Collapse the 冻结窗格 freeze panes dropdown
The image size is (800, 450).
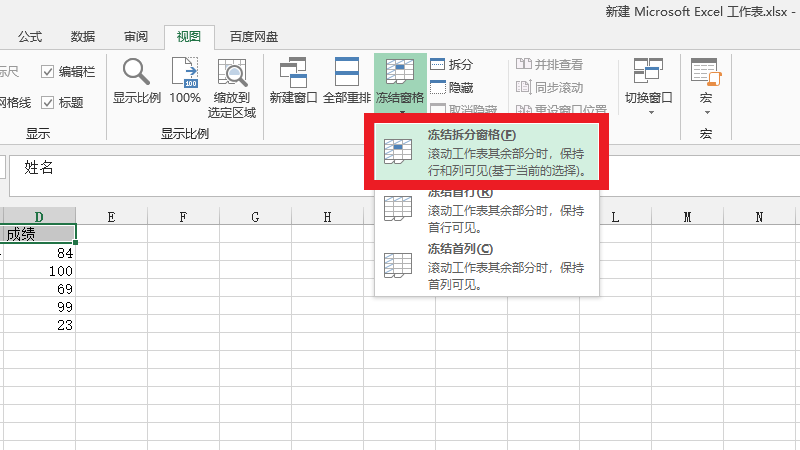pos(399,82)
